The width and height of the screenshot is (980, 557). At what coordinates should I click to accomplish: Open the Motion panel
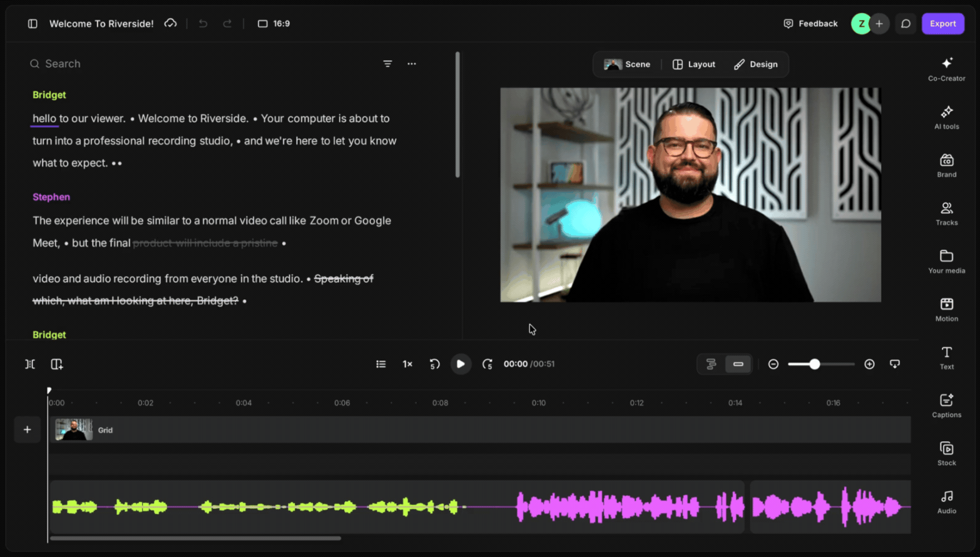click(947, 309)
